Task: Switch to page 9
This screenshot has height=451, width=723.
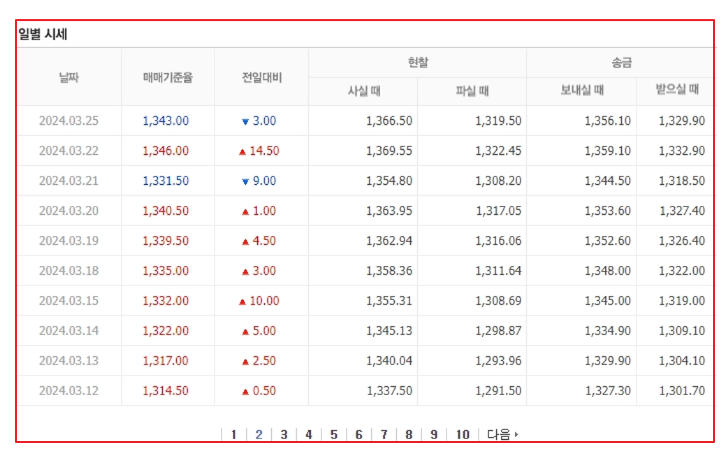Action: pos(433,434)
